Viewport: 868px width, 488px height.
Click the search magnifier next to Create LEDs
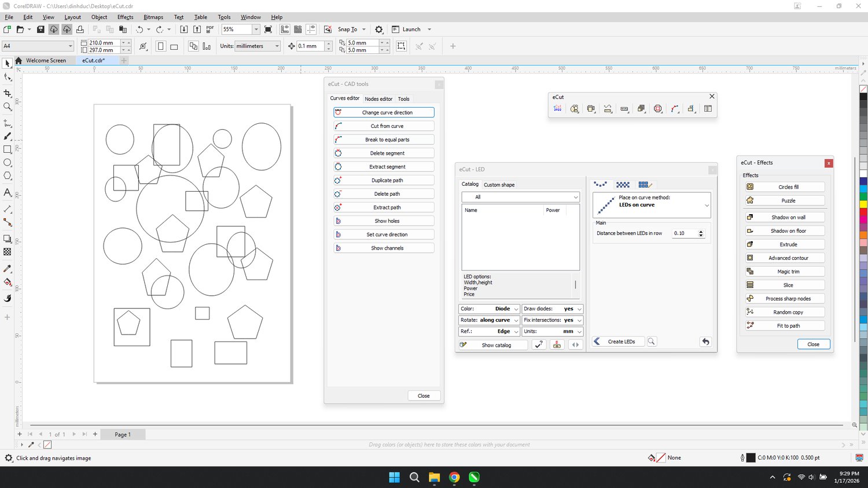point(652,342)
